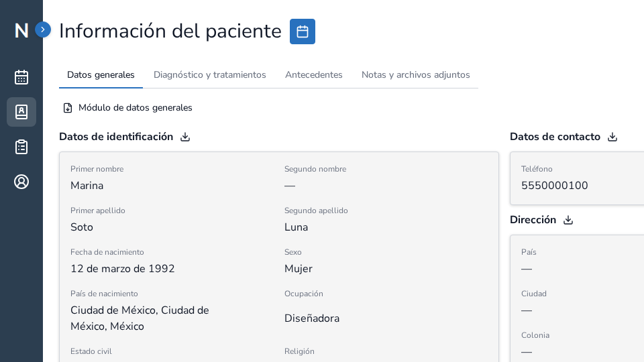The width and height of the screenshot is (644, 362).
Task: Select second surname value Luna
Action: click(296, 227)
